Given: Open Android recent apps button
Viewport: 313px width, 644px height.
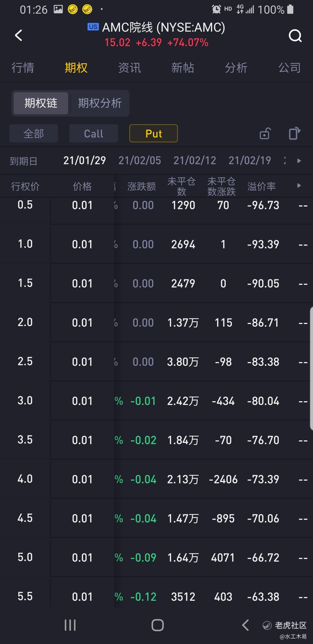Looking at the screenshot, I should (70, 625).
